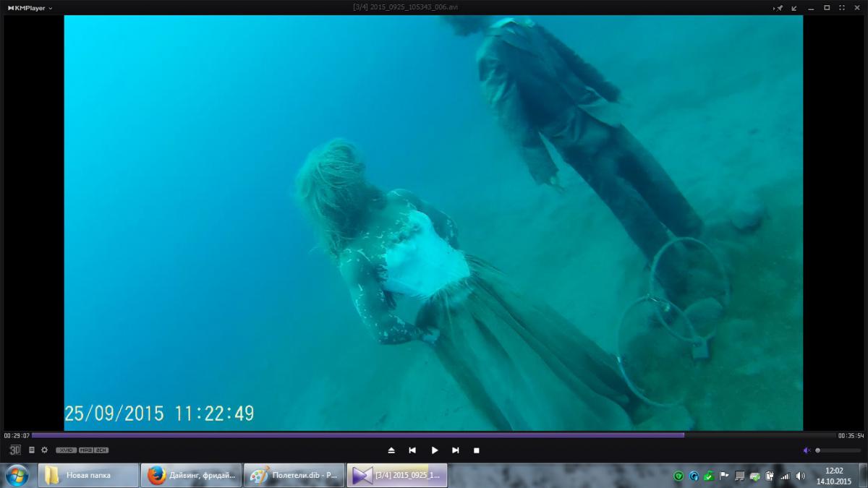Screen dimensions: 868x488
Task: Switch to fullscreen mode icon
Action: tap(842, 8)
